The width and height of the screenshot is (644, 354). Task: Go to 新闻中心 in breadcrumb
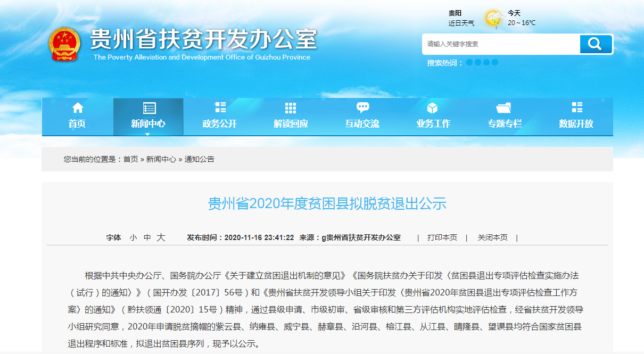point(161,159)
